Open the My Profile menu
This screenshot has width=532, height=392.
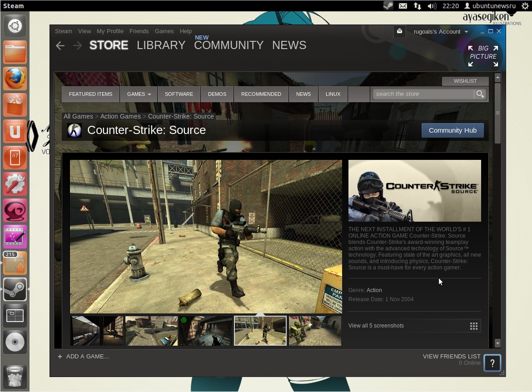(x=110, y=31)
